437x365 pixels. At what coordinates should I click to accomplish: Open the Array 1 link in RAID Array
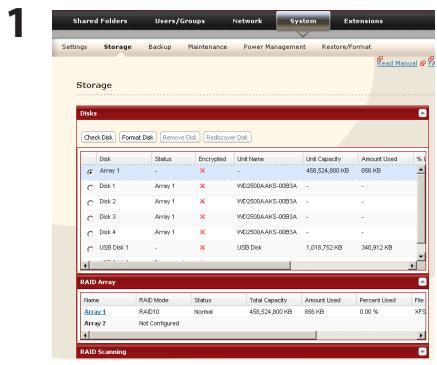tap(95, 312)
